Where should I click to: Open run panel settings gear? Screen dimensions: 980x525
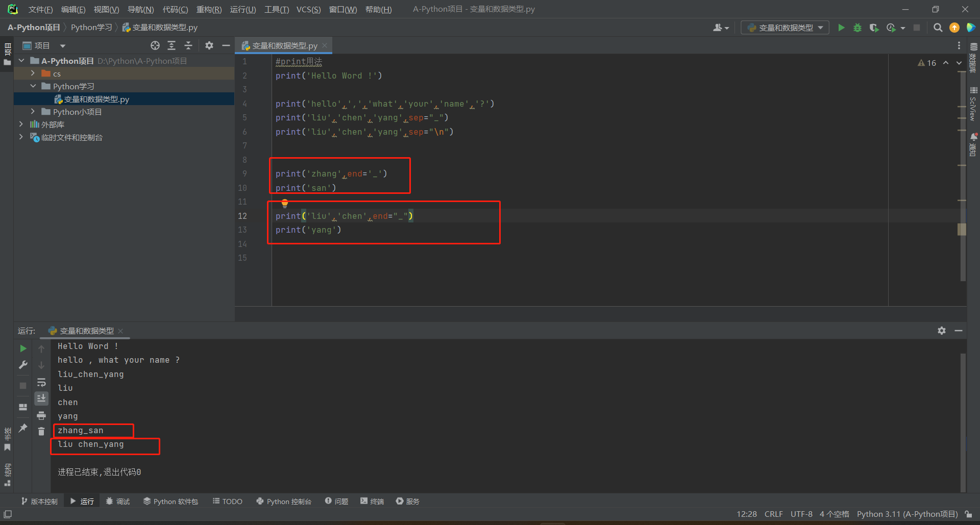[x=942, y=331]
